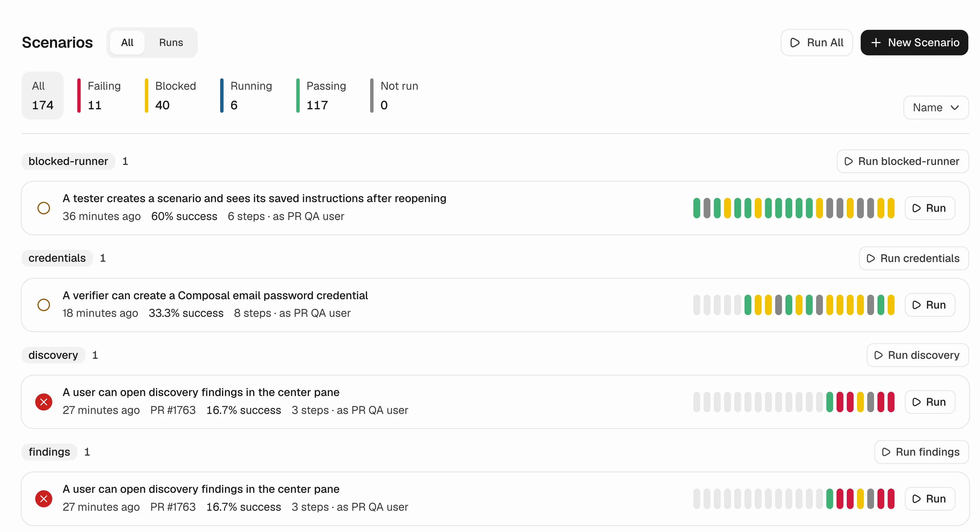Run the findings group
Screen dimensions: 980x532
point(921,452)
